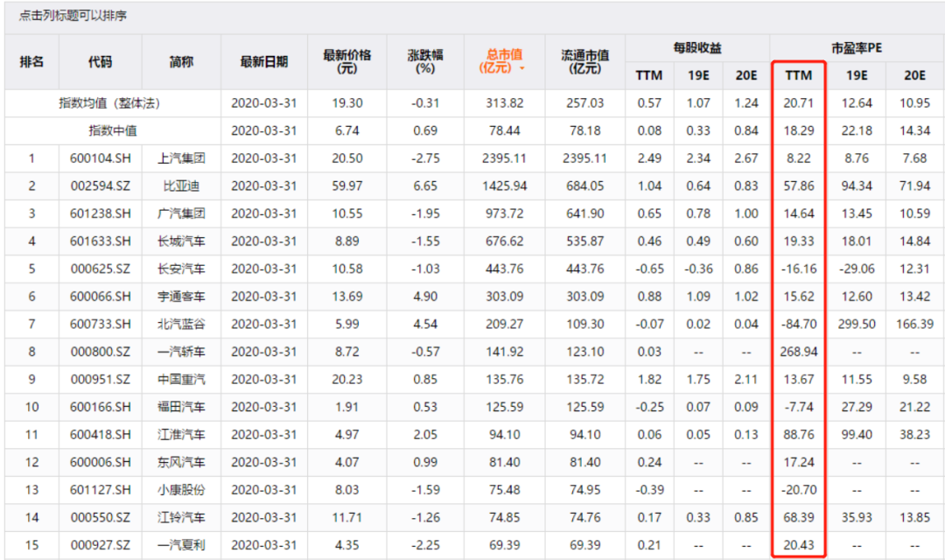Select 比亚迪 latest price 59.97
Viewport: 945px width, 560px height.
click(x=347, y=186)
